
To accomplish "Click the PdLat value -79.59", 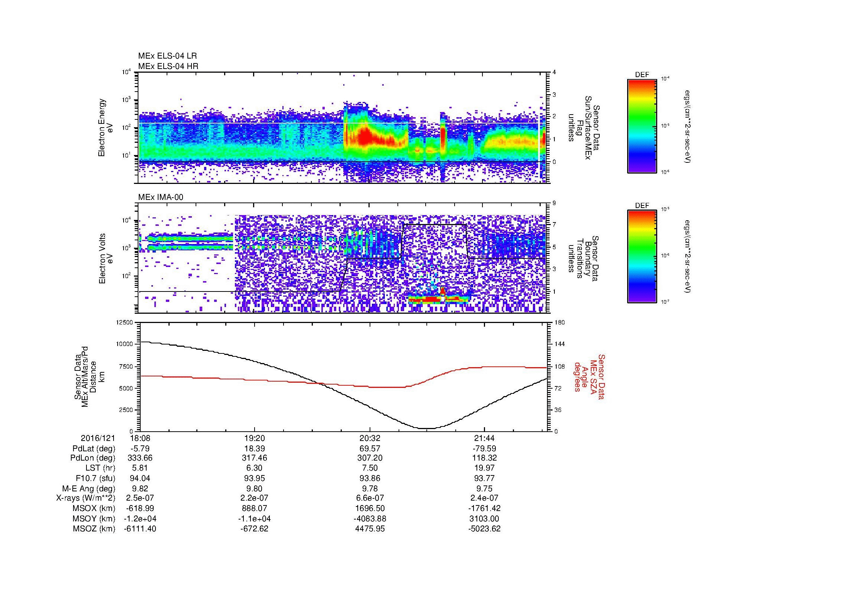I will click(x=485, y=449).
